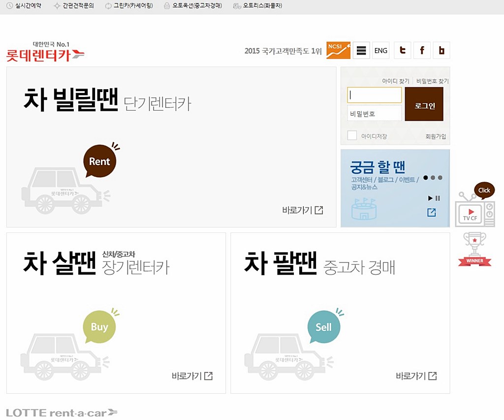
Task: Click 바로가기 in the Rent panel
Action: pyautogui.click(x=303, y=210)
